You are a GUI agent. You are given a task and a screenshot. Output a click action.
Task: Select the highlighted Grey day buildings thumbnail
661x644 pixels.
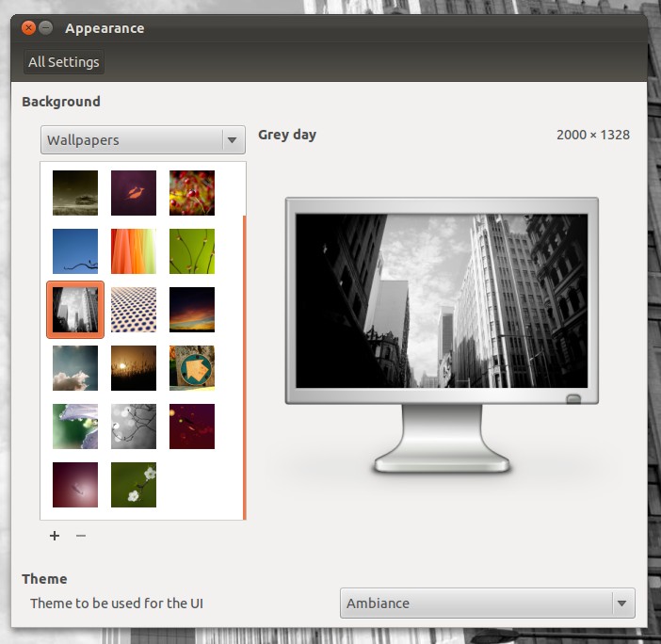[x=75, y=310]
